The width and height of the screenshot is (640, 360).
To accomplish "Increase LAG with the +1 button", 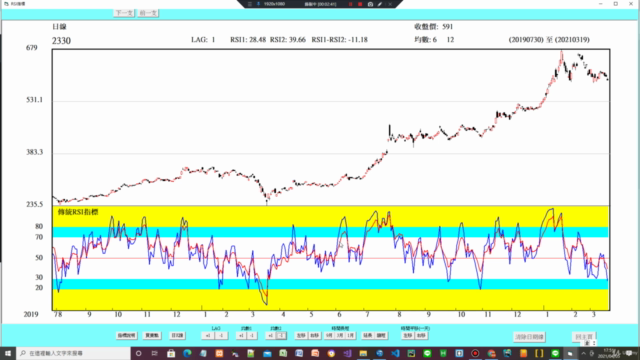I will [209, 336].
